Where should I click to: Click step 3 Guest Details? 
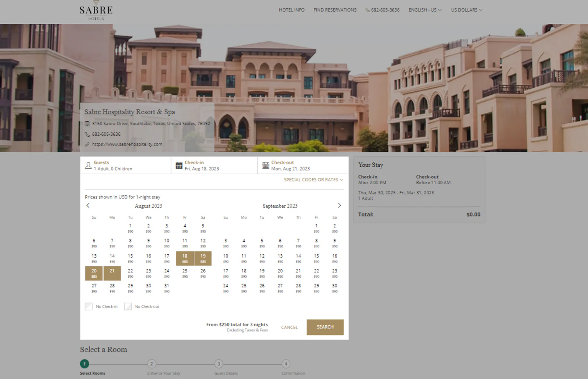click(x=219, y=364)
